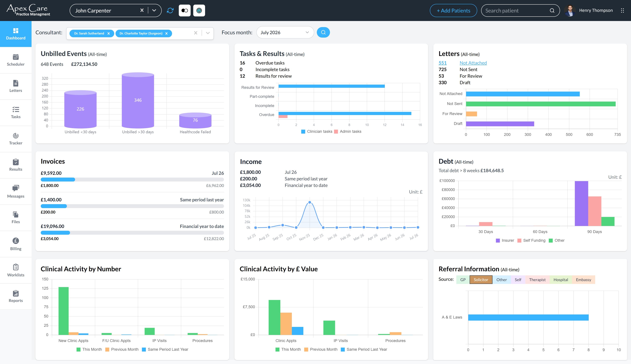Click the Jul 26 invoices progress bar
The image size is (631, 364).
[132, 180]
